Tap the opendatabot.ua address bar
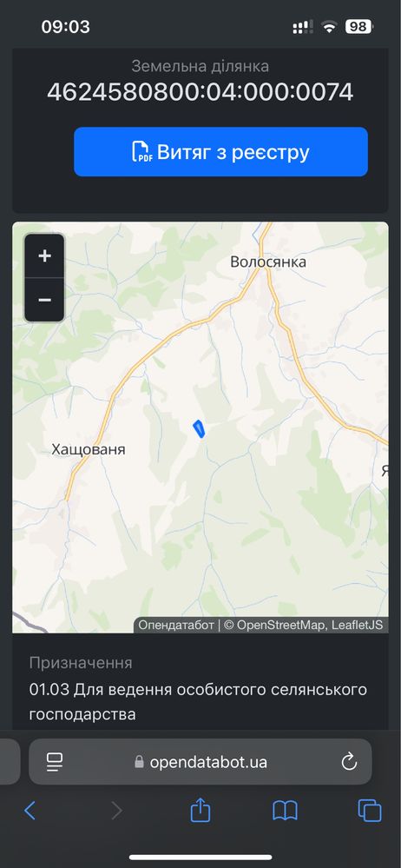Screen dimensions: 401x868 click(x=200, y=762)
